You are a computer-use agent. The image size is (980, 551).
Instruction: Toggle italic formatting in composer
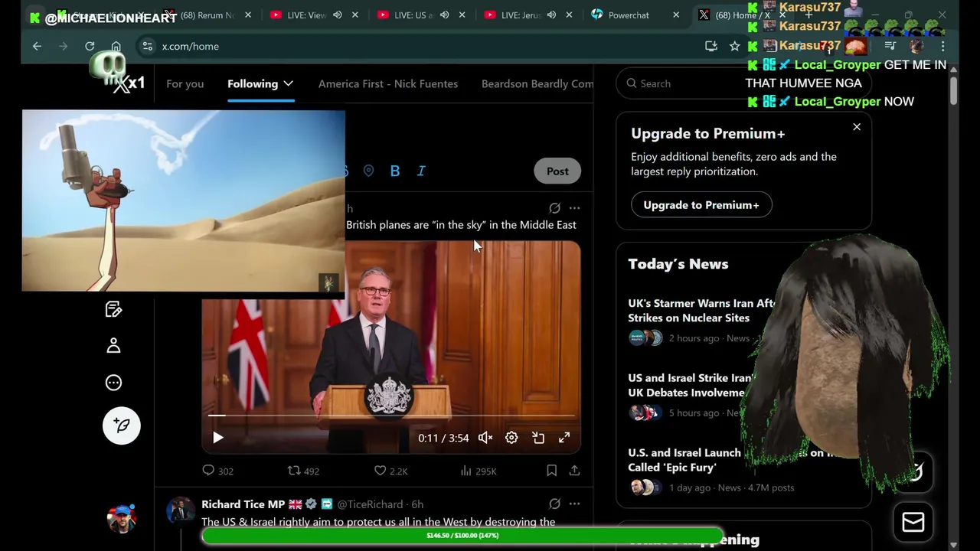coord(421,171)
